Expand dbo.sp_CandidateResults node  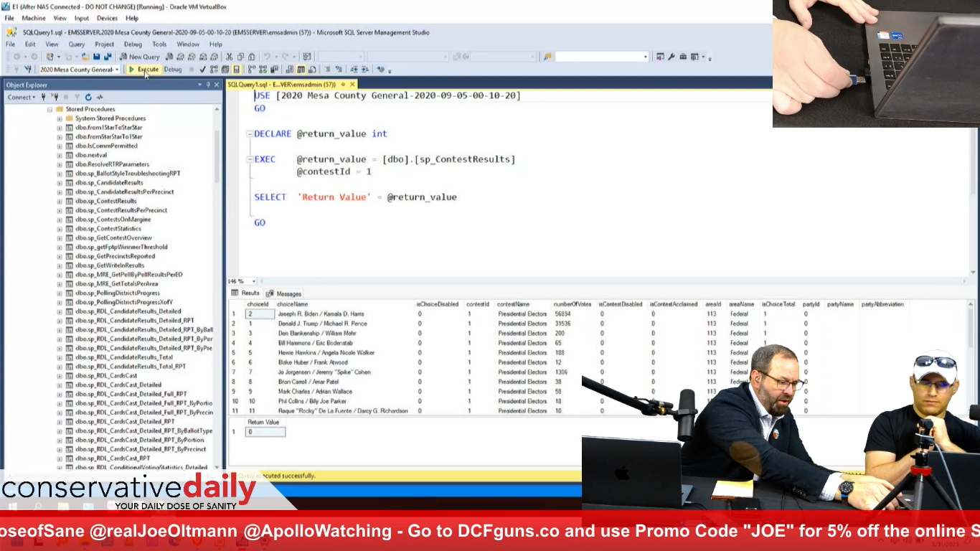point(60,183)
